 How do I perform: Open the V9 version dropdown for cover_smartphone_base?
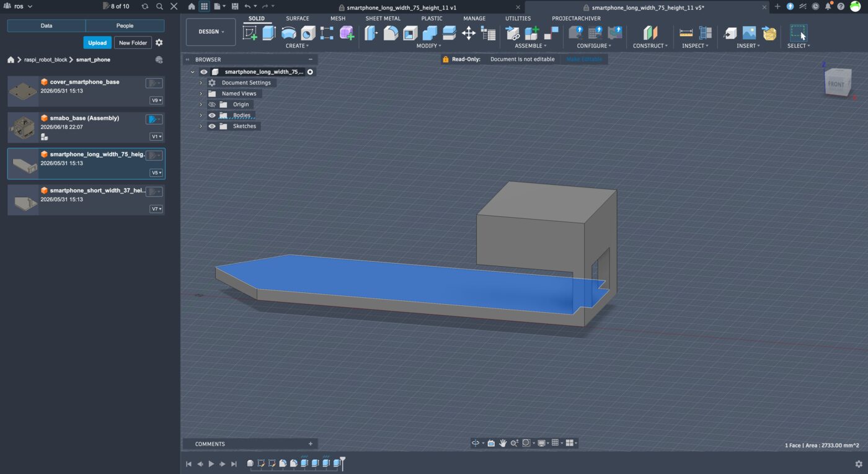point(156,101)
